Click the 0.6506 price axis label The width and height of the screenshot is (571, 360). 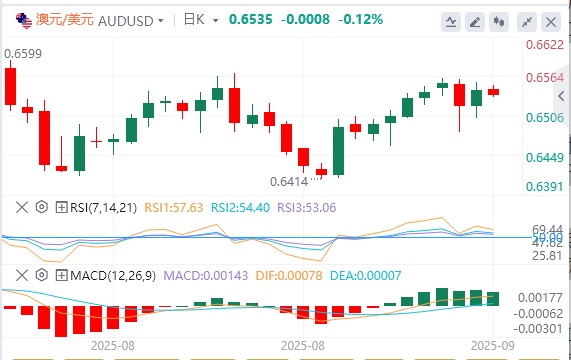(545, 118)
